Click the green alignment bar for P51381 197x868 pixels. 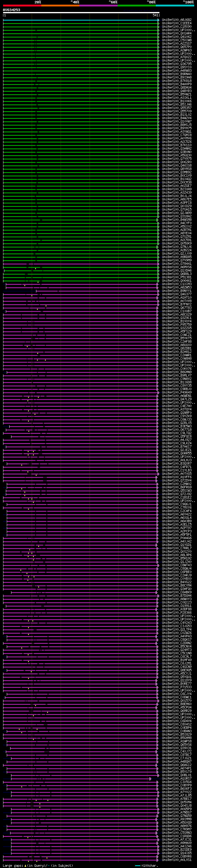81,277
